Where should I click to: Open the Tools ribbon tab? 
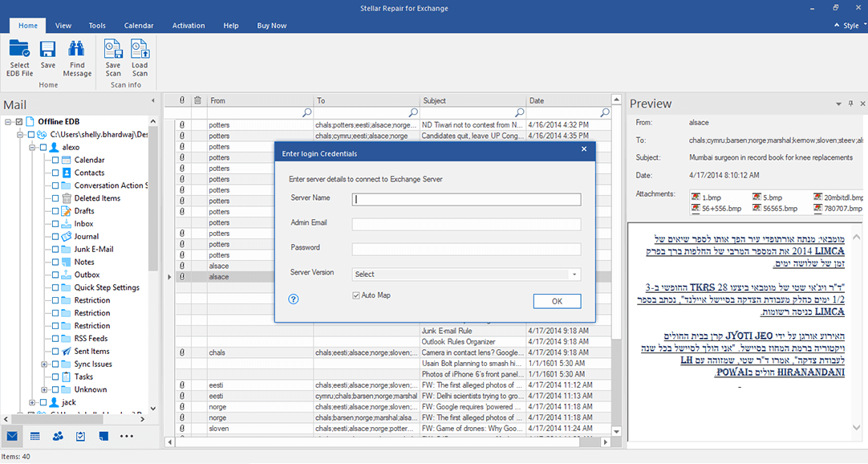click(x=97, y=26)
